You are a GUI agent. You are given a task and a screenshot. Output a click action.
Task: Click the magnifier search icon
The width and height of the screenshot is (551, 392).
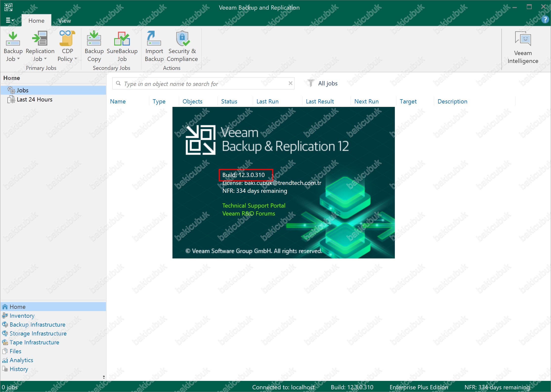pos(118,83)
